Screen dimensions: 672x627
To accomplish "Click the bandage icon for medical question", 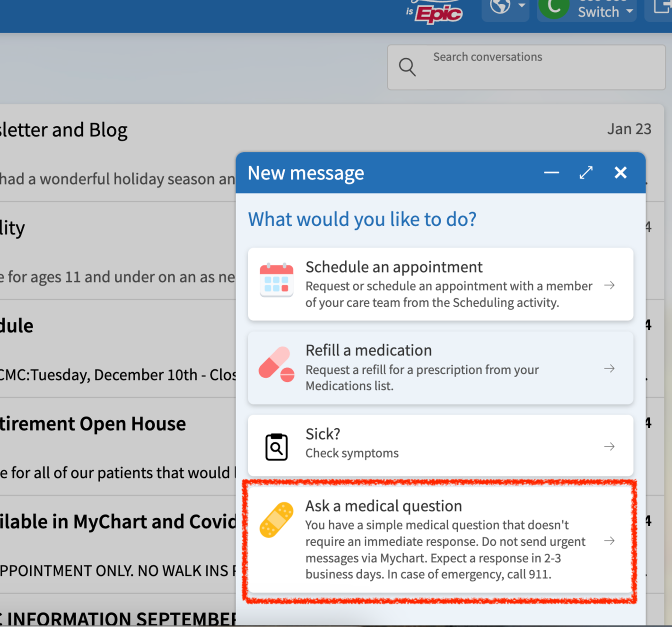I will [277, 520].
